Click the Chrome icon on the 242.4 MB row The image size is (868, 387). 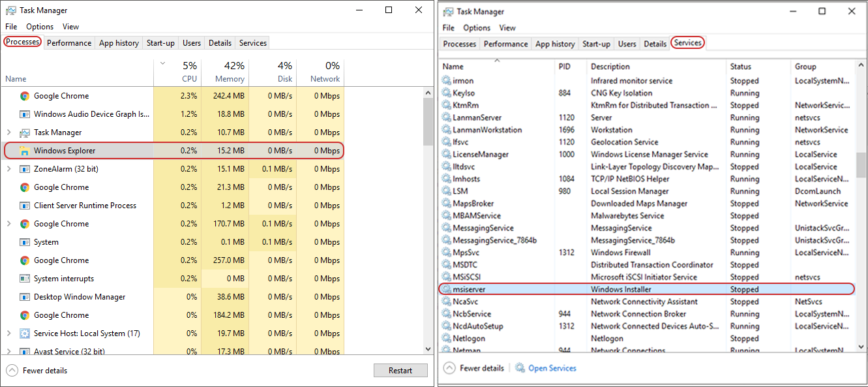click(x=25, y=96)
